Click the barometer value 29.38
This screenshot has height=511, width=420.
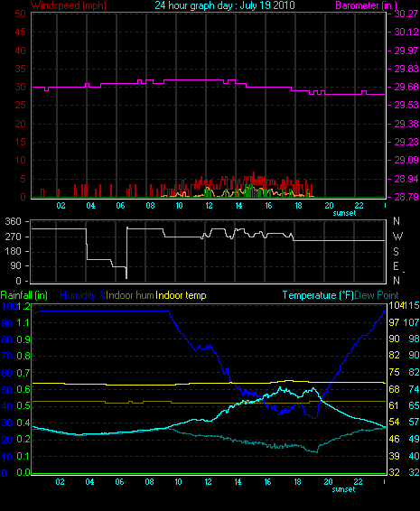pyautogui.click(x=406, y=124)
